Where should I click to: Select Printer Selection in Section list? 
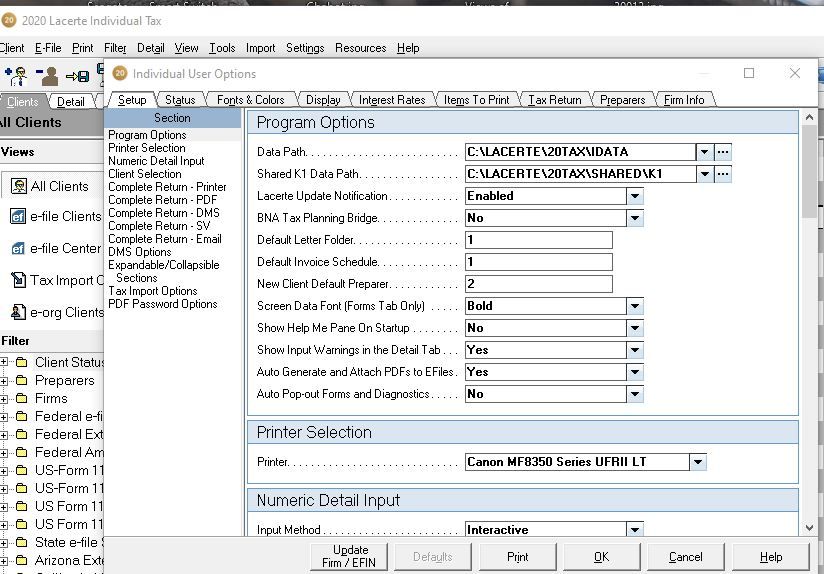click(147, 148)
